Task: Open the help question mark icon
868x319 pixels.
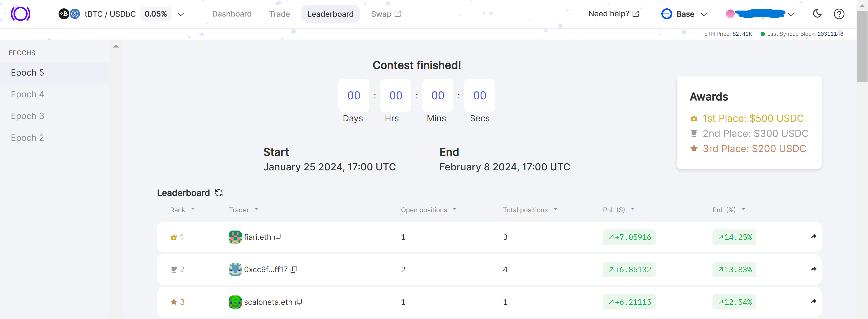Action: pos(839,14)
